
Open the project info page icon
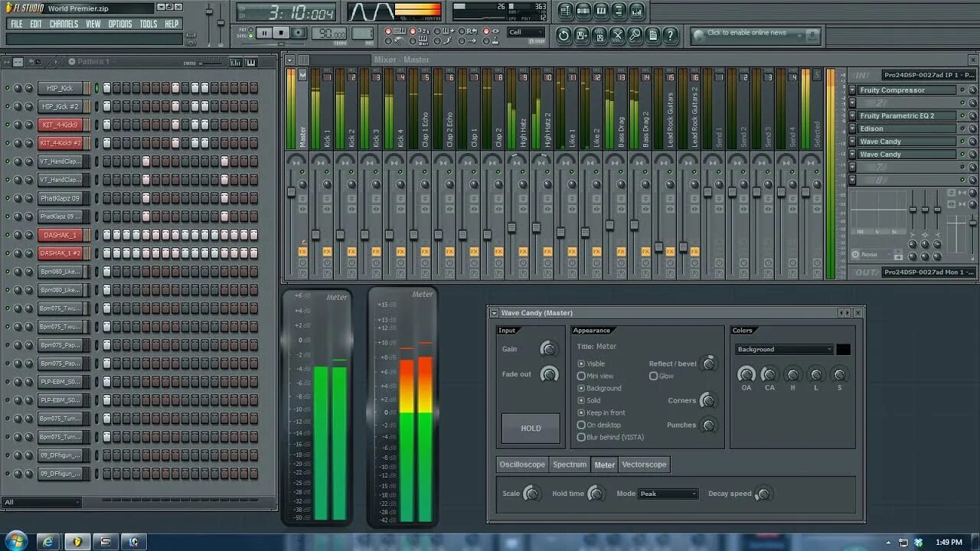(x=652, y=35)
